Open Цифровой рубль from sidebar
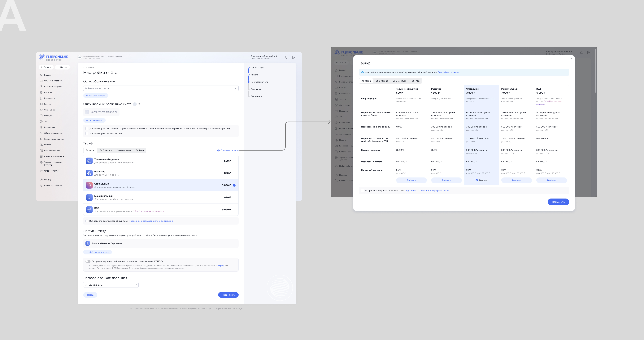The width and height of the screenshot is (644, 340). coord(52,171)
